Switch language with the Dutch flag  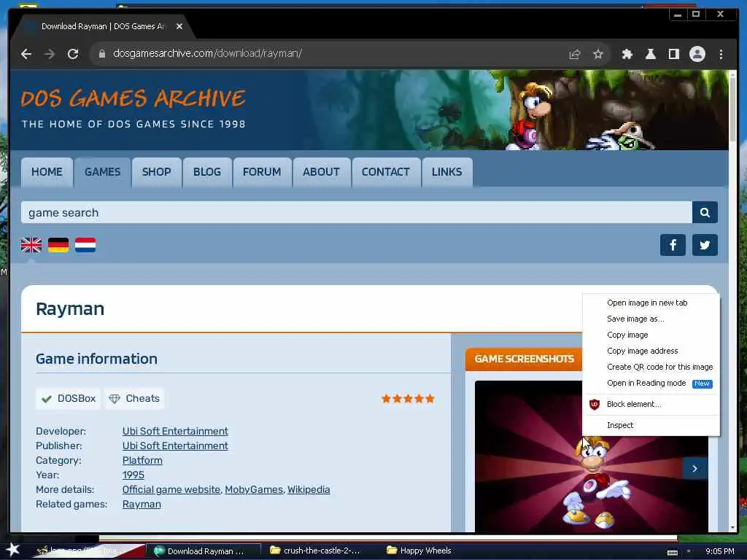pos(85,245)
